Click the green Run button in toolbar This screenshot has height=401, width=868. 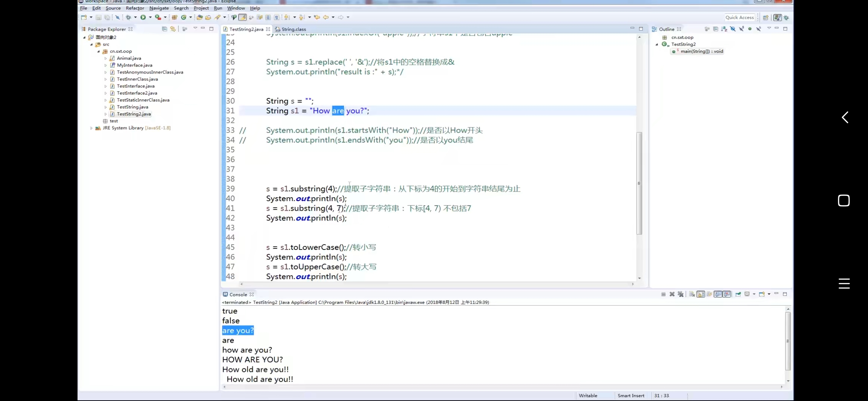point(143,17)
